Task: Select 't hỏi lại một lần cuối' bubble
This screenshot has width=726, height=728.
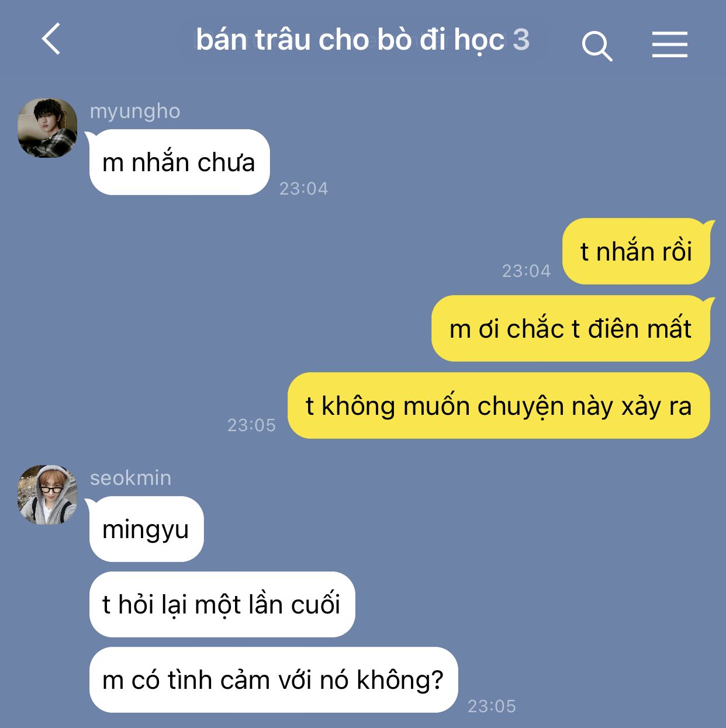Action: point(222,605)
